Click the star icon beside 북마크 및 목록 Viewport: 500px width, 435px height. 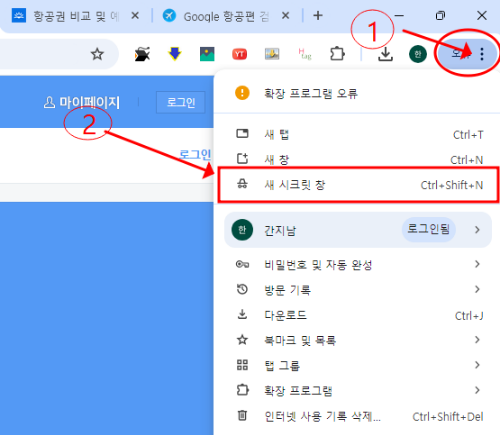pos(242,340)
